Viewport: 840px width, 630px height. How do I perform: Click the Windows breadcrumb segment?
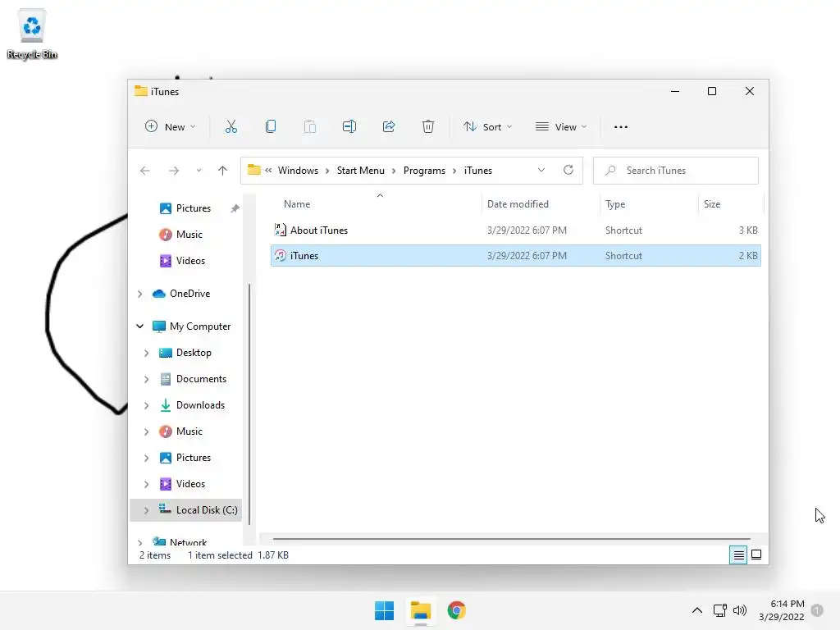click(298, 171)
